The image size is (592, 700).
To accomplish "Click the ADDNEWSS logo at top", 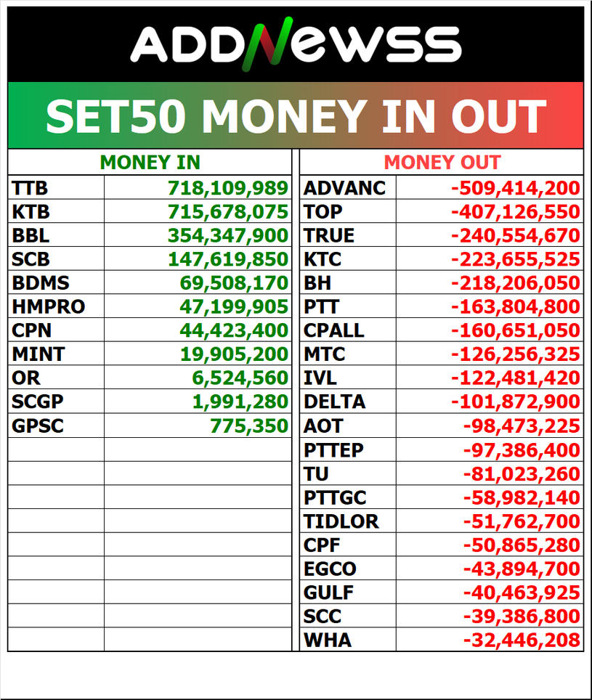I will click(x=296, y=44).
